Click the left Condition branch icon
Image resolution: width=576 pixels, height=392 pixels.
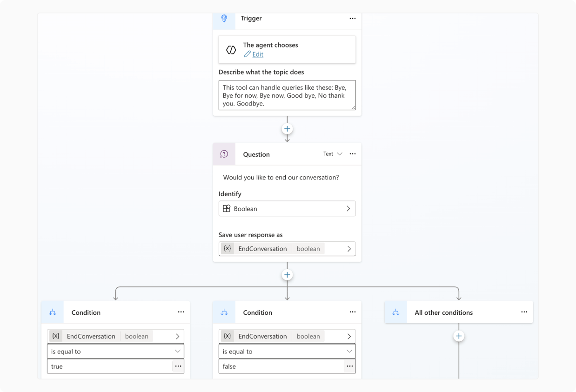53,312
